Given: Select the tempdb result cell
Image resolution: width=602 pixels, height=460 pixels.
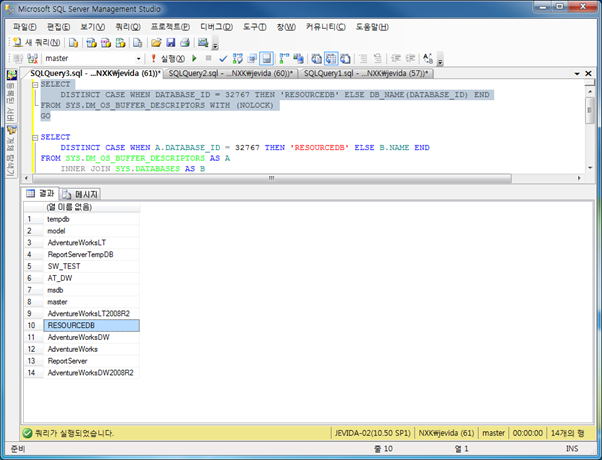Looking at the screenshot, I should pos(92,219).
